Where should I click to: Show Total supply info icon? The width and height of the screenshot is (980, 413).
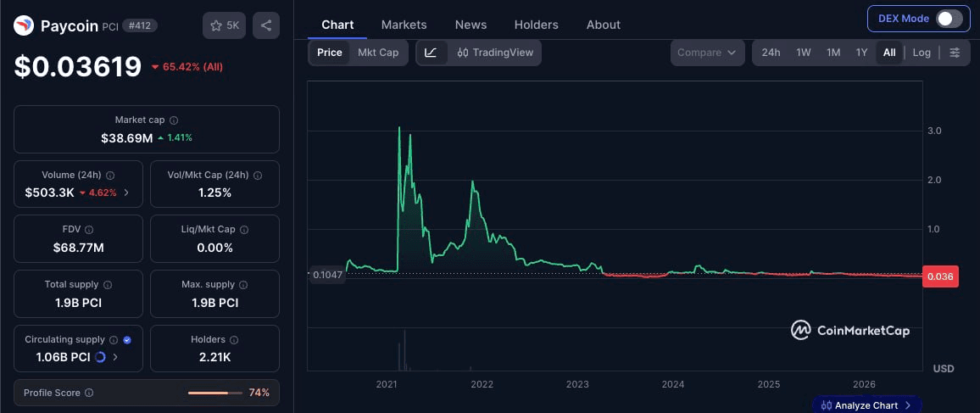(108, 284)
